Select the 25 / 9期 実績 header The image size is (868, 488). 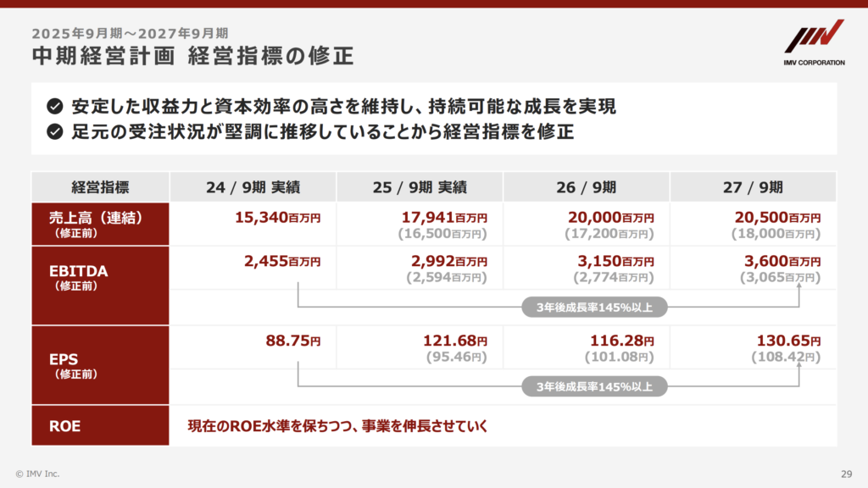click(x=420, y=187)
